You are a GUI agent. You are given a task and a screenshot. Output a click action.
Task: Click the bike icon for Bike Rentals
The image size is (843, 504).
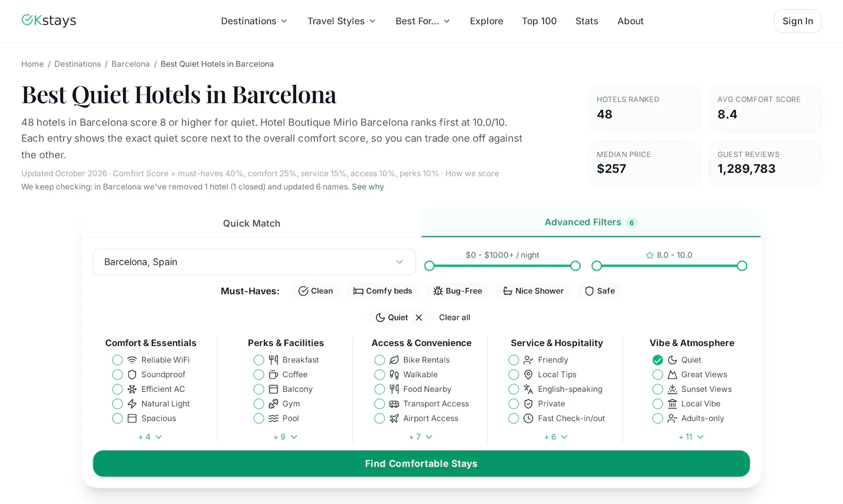394,360
